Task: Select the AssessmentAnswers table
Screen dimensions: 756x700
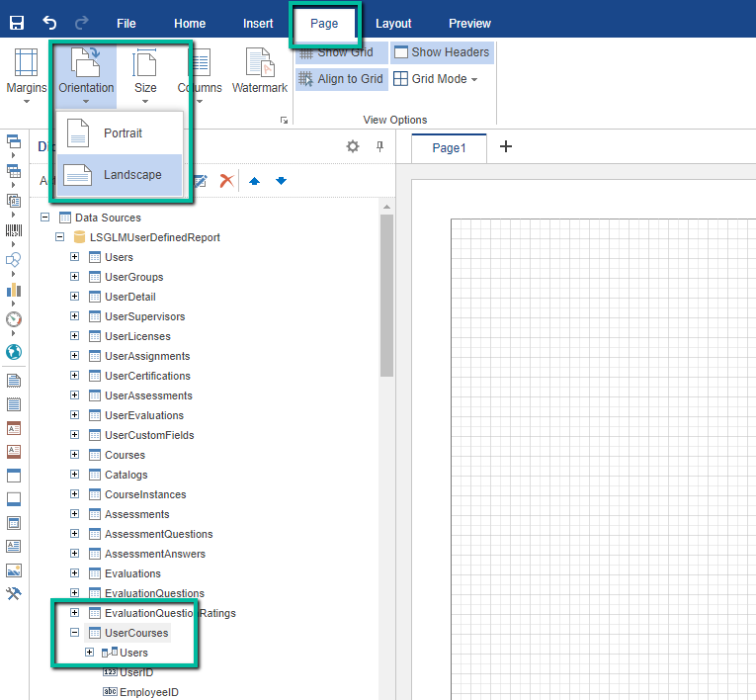Action: [x=155, y=554]
